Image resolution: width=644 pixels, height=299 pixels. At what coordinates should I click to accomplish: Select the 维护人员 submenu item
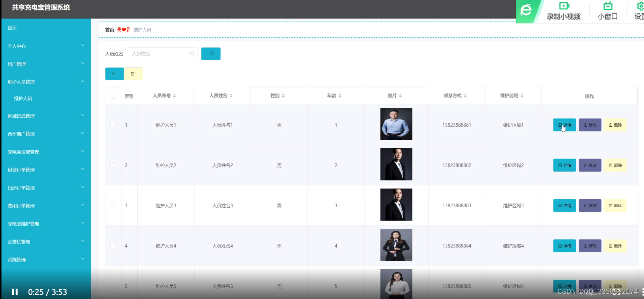pos(23,98)
